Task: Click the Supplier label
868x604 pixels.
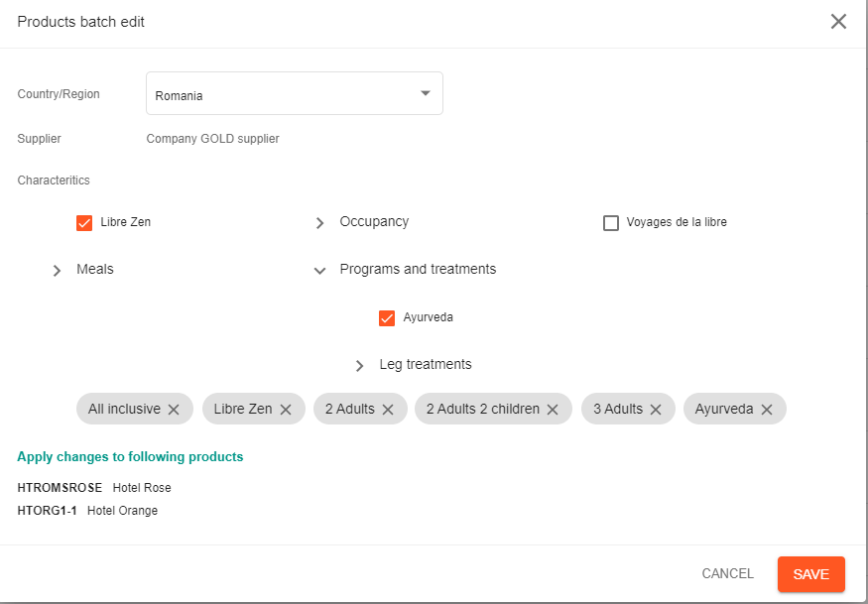Action: pyautogui.click(x=40, y=139)
